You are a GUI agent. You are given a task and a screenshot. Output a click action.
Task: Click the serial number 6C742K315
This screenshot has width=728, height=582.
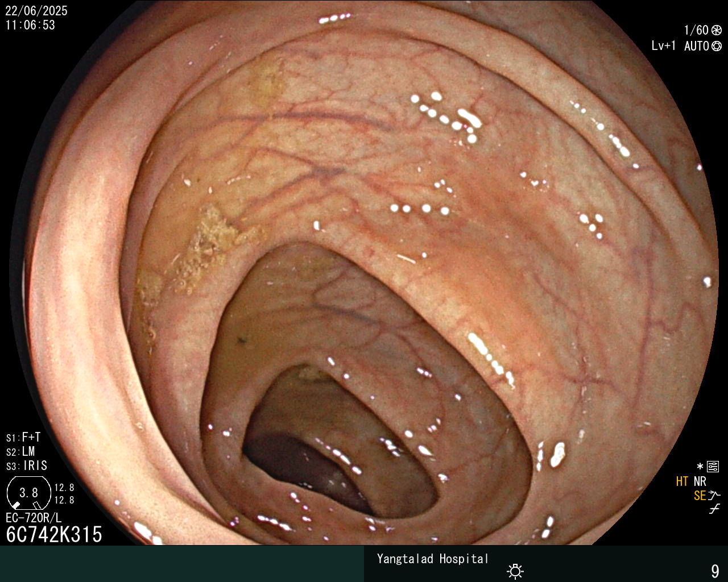point(54,534)
